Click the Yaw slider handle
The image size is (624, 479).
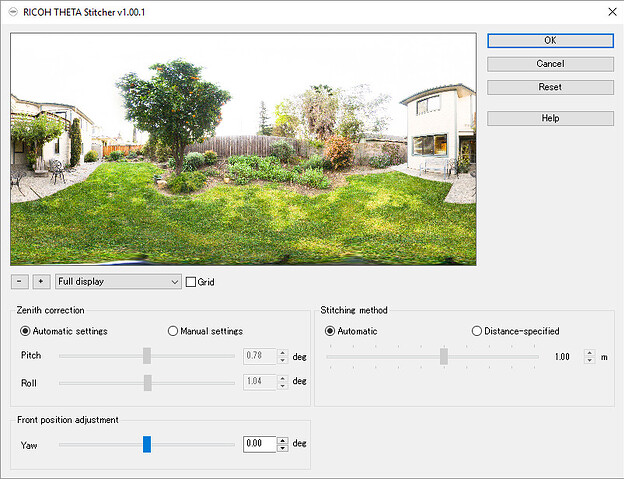[146, 444]
